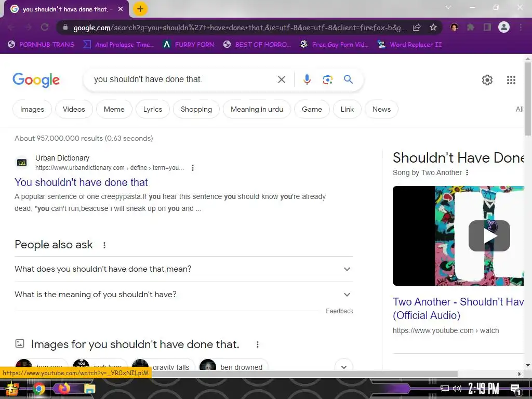Select the News filter chip
Screen dimensions: 532x399
381,109
